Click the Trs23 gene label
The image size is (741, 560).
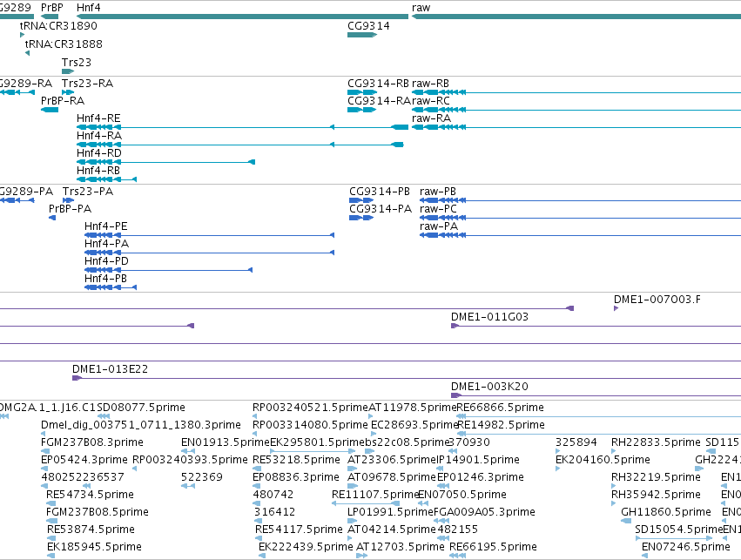coord(77,63)
